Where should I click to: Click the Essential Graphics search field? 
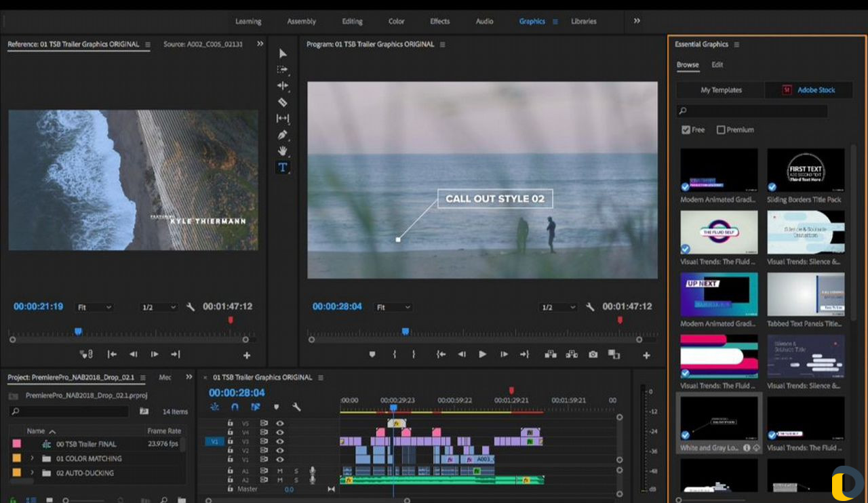751,110
